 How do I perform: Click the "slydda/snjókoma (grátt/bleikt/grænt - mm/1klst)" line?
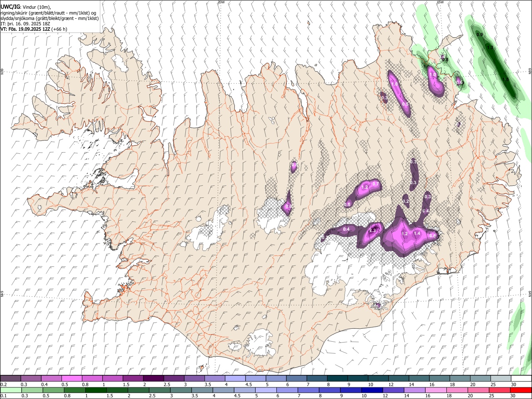[x=49, y=18]
